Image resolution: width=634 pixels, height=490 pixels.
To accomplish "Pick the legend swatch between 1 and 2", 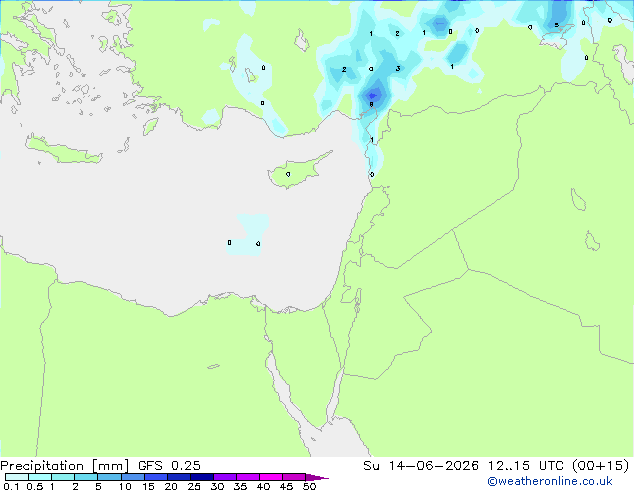I will tap(63, 477).
